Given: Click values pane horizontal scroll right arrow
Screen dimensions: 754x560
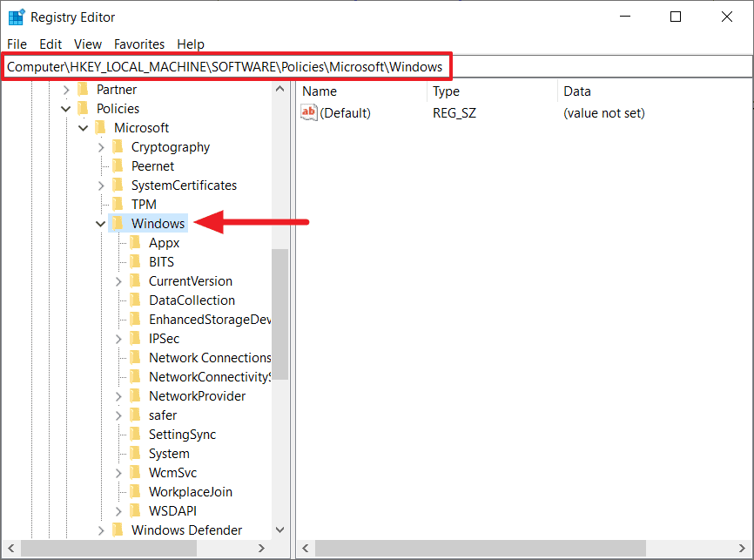Looking at the screenshot, I should [x=742, y=548].
